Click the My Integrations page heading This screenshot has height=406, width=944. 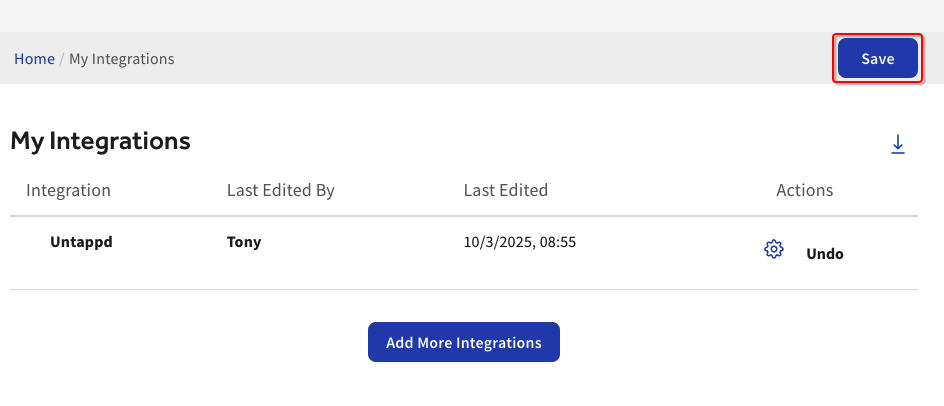pos(100,141)
